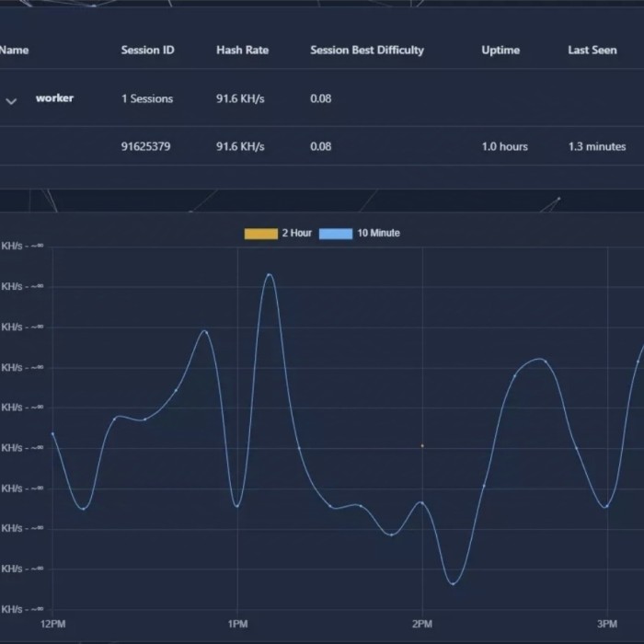The height and width of the screenshot is (644, 644).
Task: Click the "1.0 hours" uptime value
Action: 504,146
